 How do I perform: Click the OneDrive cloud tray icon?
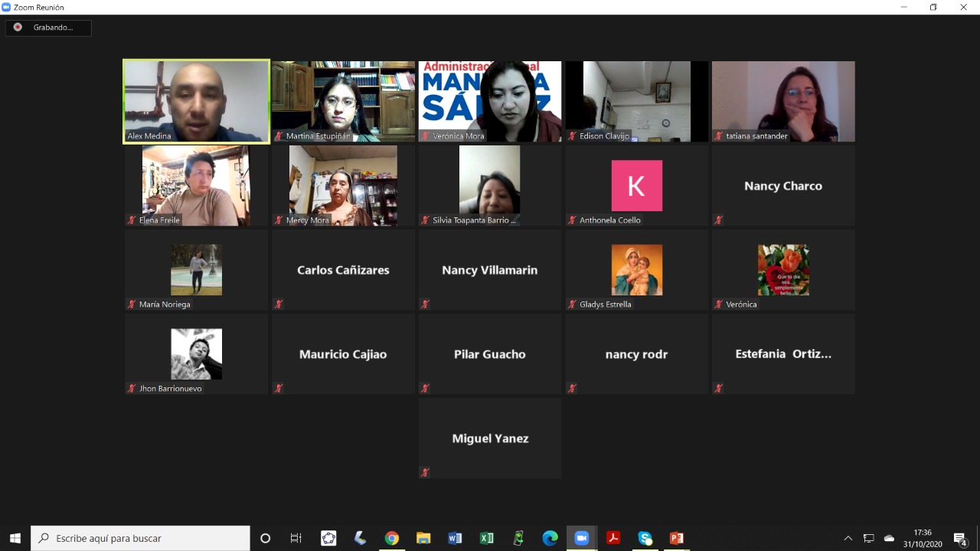coord(889,538)
